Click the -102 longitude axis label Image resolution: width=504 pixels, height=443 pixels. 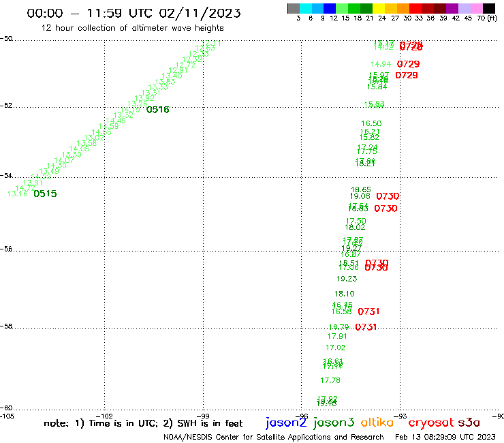tap(104, 416)
